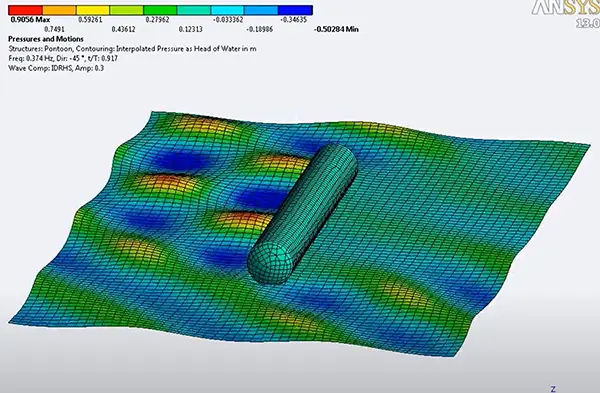
Task: Select the -0.34635 legend value
Action: [x=293, y=20]
